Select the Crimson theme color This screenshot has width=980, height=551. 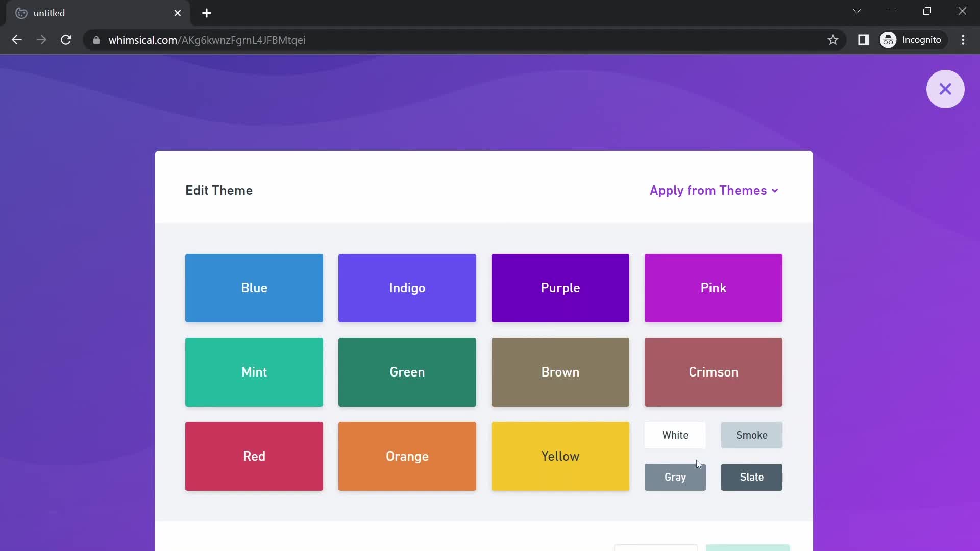pos(714,372)
